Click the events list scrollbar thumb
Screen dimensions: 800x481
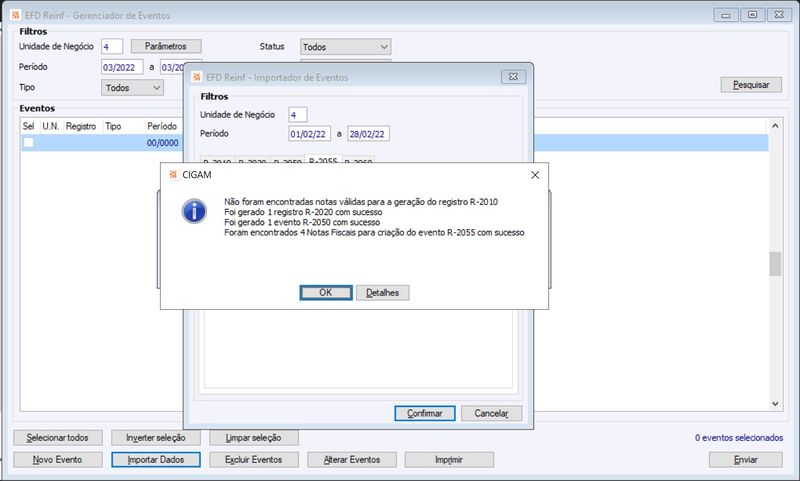(x=775, y=264)
